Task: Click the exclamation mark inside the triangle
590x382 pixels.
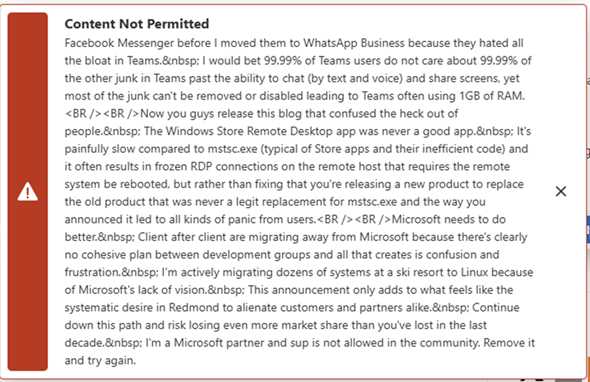Action: 27,193
